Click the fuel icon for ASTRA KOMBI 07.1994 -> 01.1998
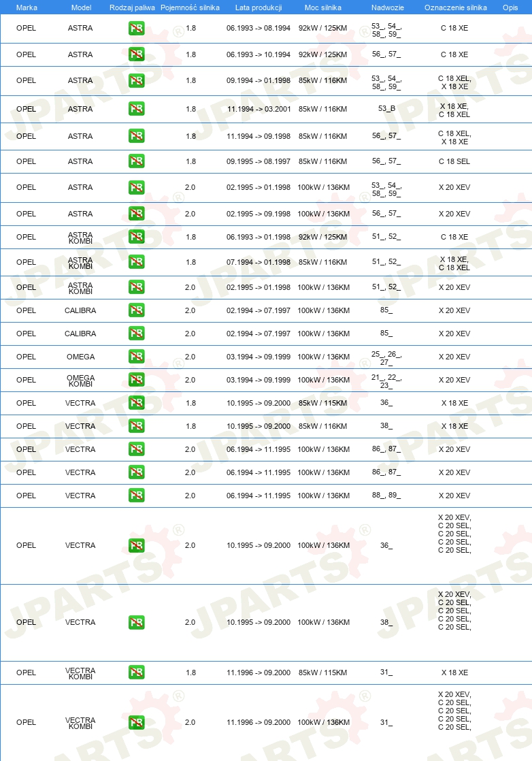532x761 pixels. 136,262
